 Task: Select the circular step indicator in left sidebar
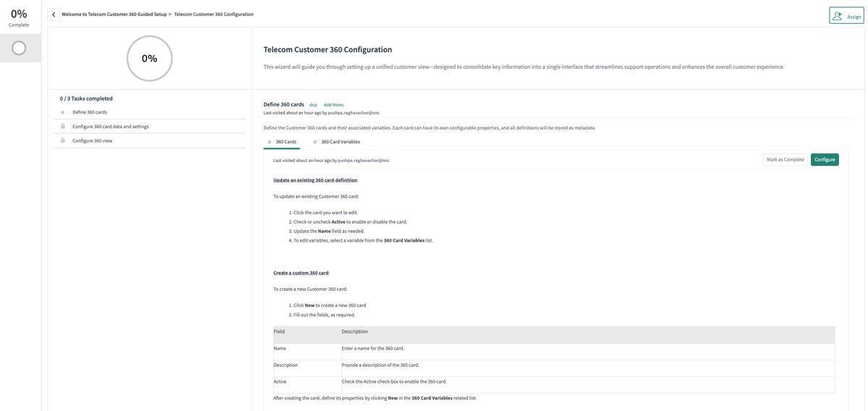point(19,48)
